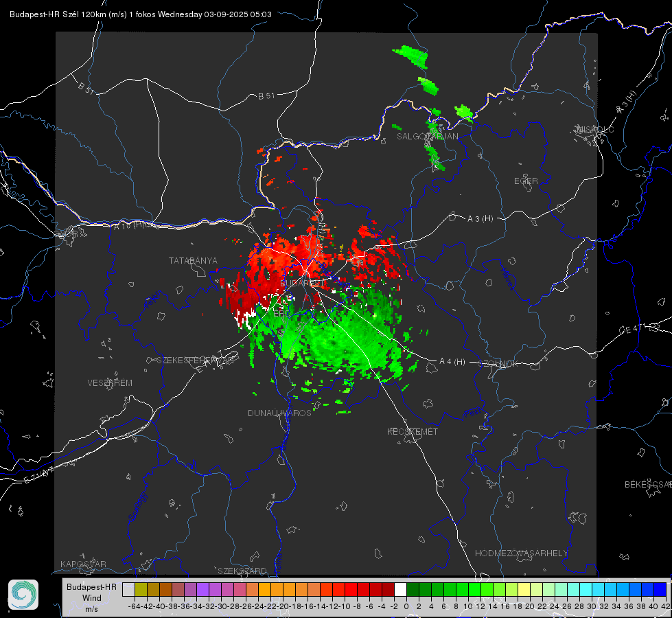Select the MISKOLC city label
672x618 pixels.
click(595, 129)
